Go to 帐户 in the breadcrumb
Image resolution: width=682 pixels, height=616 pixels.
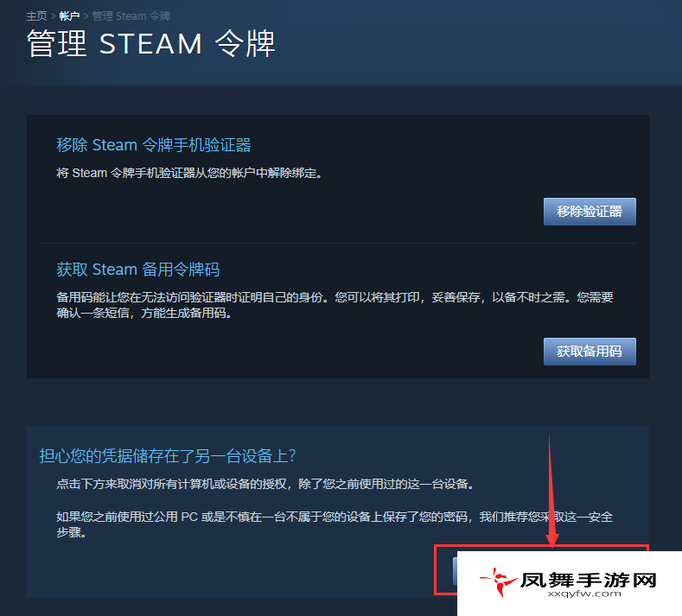click(x=69, y=16)
